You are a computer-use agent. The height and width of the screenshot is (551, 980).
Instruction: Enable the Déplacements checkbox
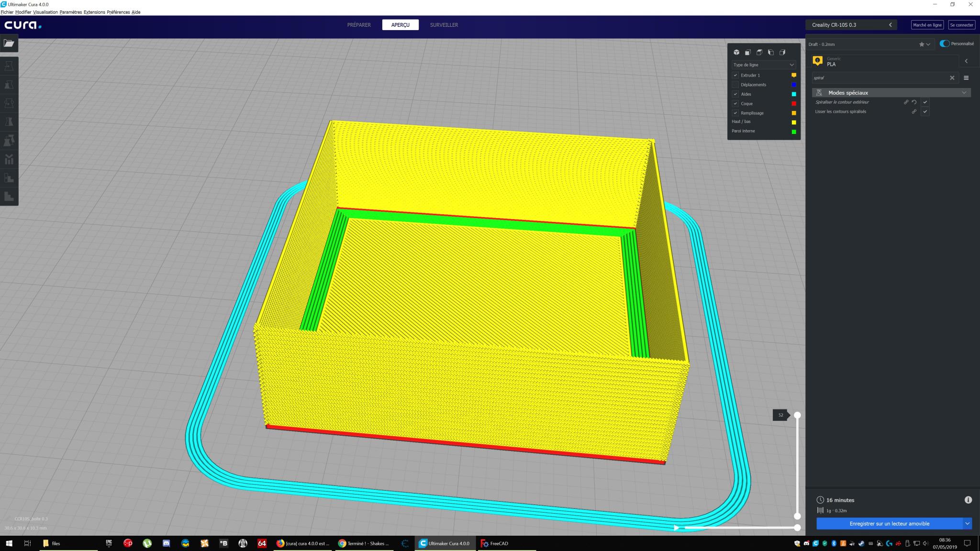(x=735, y=85)
